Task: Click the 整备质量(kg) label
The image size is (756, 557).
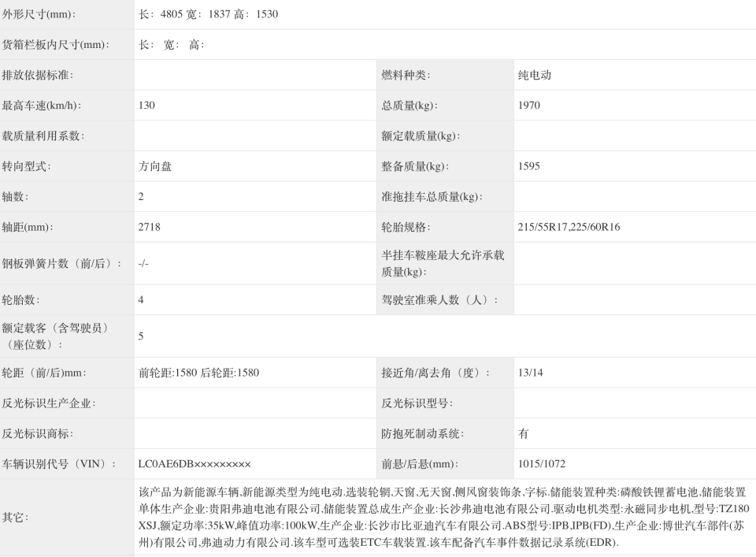Action: pos(415,166)
